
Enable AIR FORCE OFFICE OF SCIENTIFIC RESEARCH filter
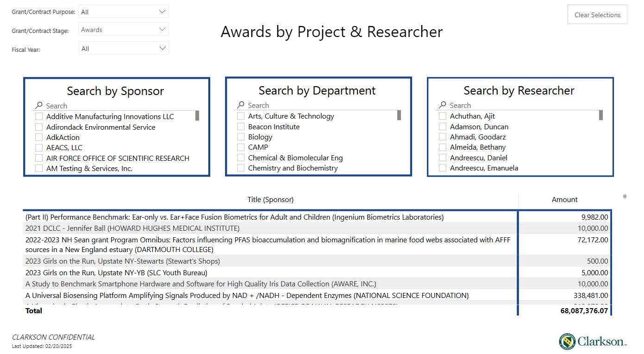(39, 158)
